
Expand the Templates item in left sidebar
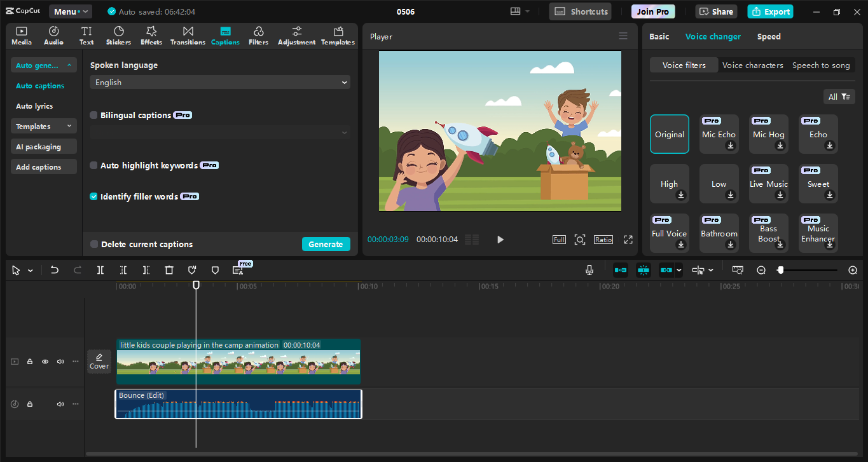click(x=43, y=126)
